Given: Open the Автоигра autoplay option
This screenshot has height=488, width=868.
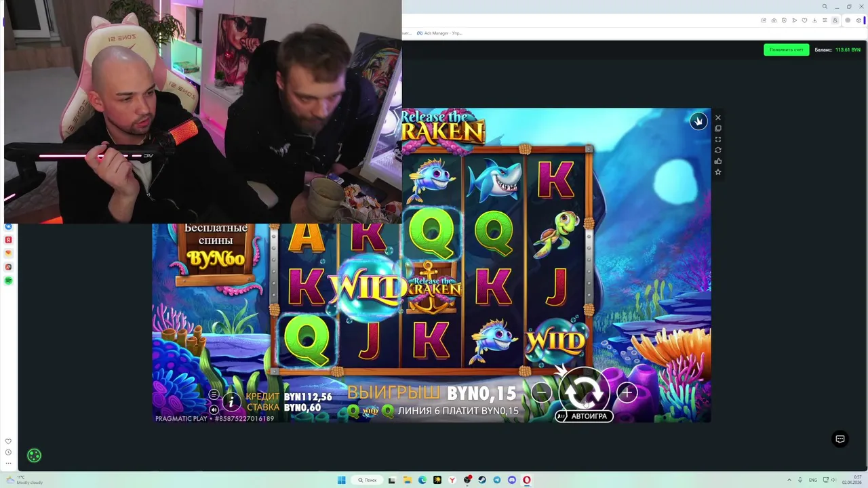Looking at the screenshot, I should [x=585, y=416].
